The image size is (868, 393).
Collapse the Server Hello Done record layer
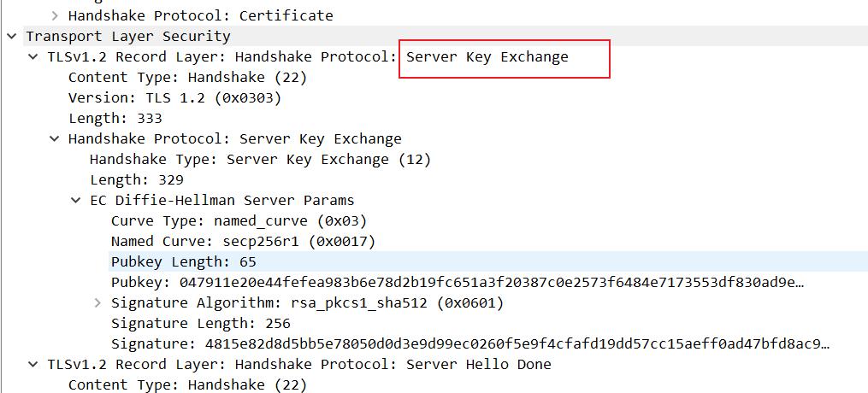pyautogui.click(x=32, y=364)
